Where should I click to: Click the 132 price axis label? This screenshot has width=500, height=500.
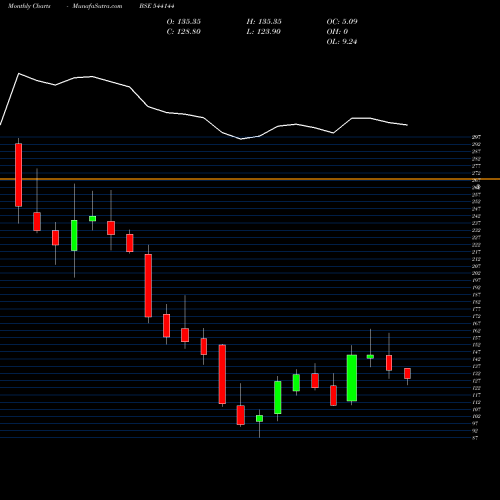click(476, 374)
